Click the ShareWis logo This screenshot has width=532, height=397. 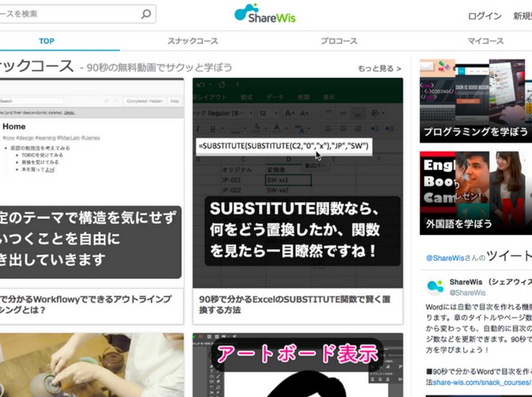(265, 13)
